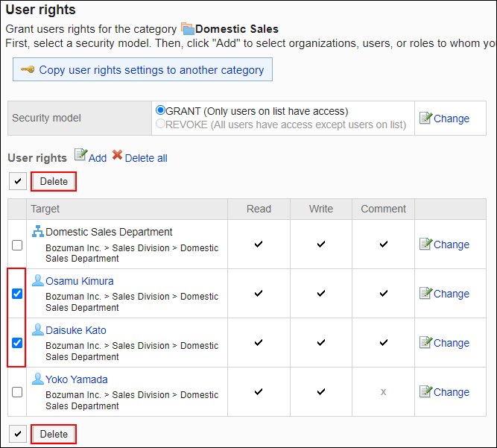Click the Add edit-note icon
Viewport: 497px width, 448px height.
(x=80, y=155)
